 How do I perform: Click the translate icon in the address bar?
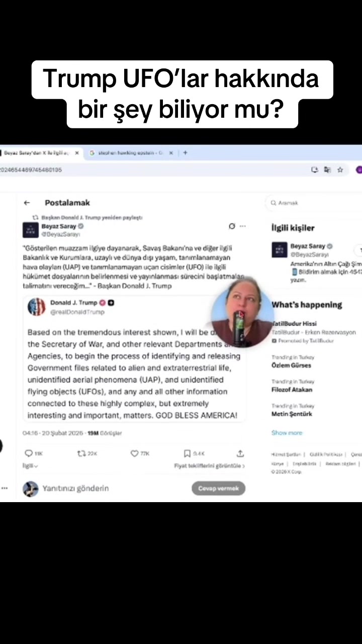click(328, 170)
